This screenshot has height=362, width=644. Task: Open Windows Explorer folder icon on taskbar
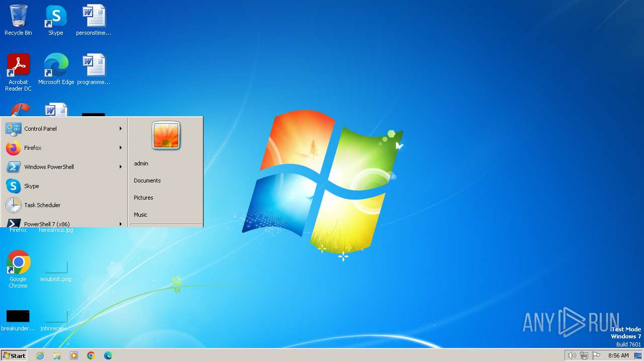57,355
